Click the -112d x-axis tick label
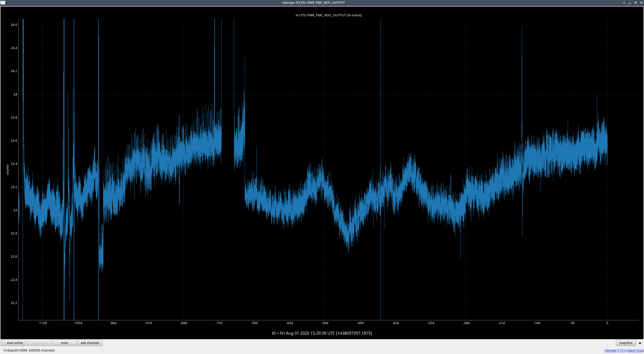Image resolution: width=644 pixels, height=354 pixels. click(x=42, y=323)
